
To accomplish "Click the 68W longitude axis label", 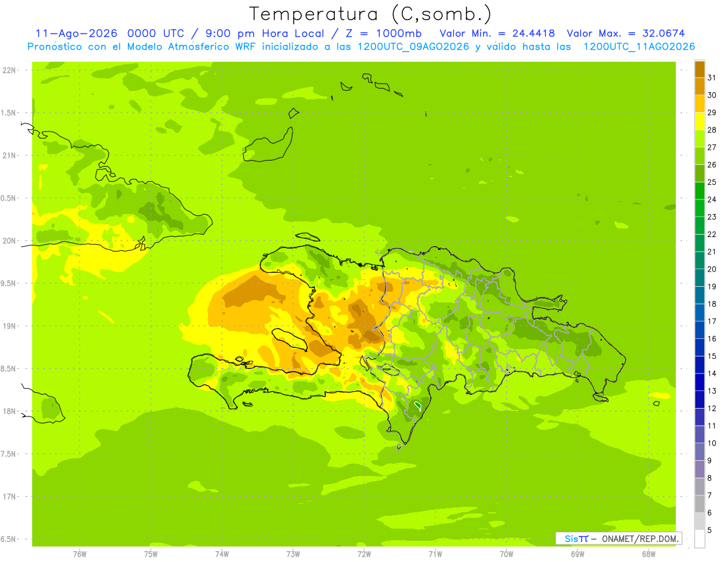I will [649, 554].
